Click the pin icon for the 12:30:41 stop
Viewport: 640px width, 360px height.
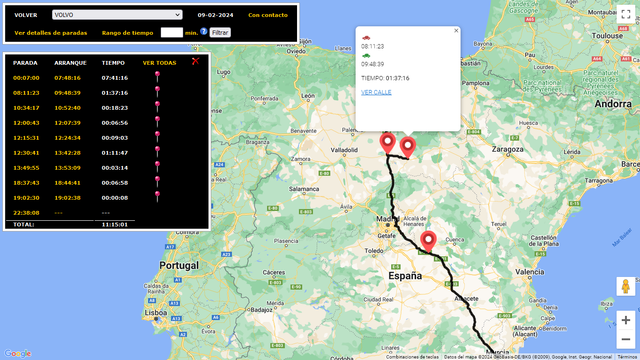(157, 151)
